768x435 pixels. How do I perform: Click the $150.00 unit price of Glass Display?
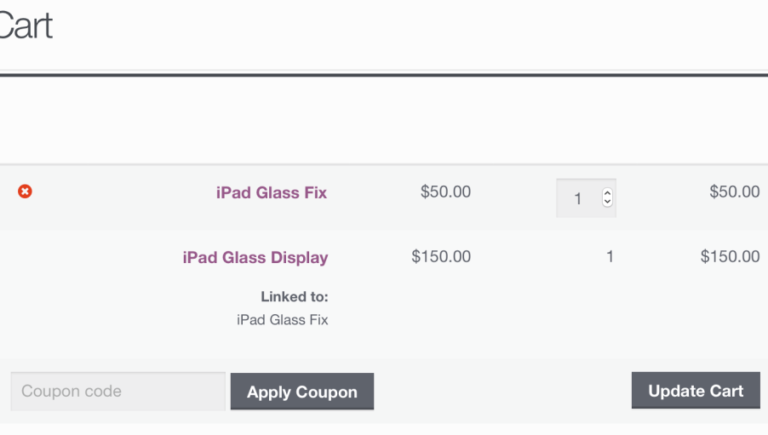(x=441, y=256)
